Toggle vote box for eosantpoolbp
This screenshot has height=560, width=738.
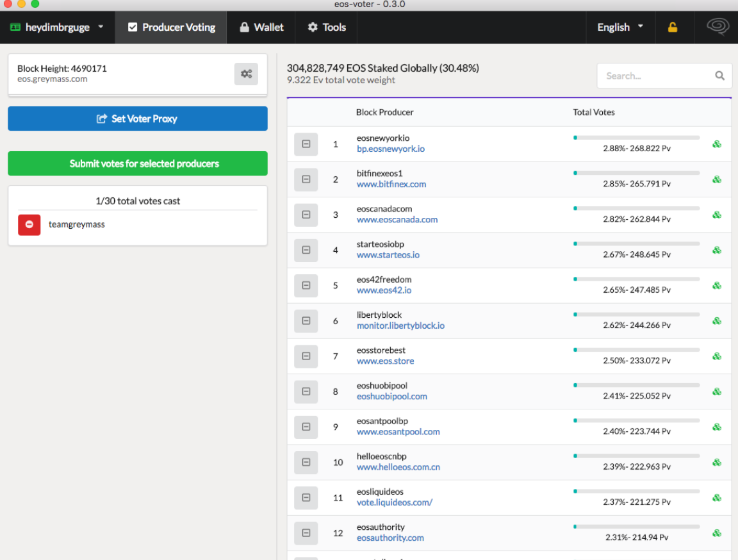pos(306,427)
